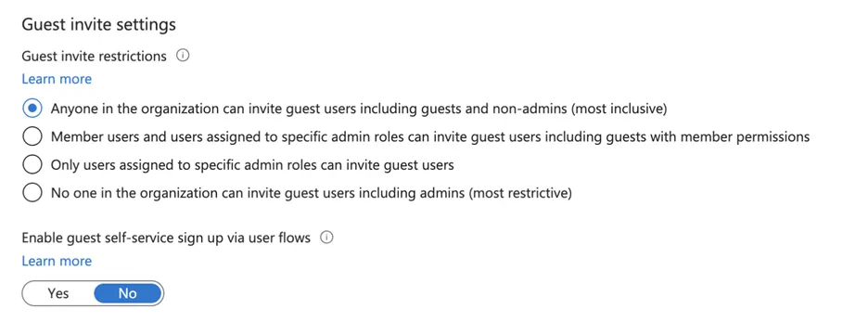
Task: Click the 'Guest invite settings' heading
Action: pos(98,24)
